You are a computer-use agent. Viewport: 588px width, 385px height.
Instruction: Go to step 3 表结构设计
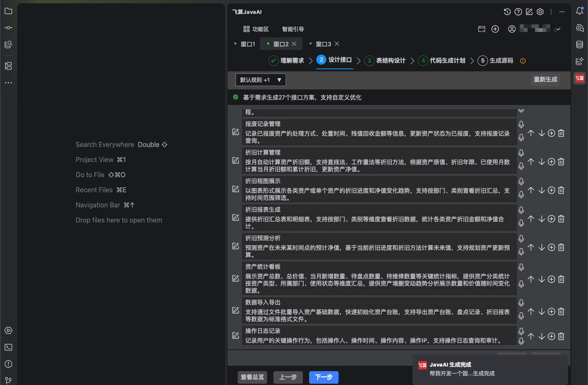pyautogui.click(x=385, y=61)
